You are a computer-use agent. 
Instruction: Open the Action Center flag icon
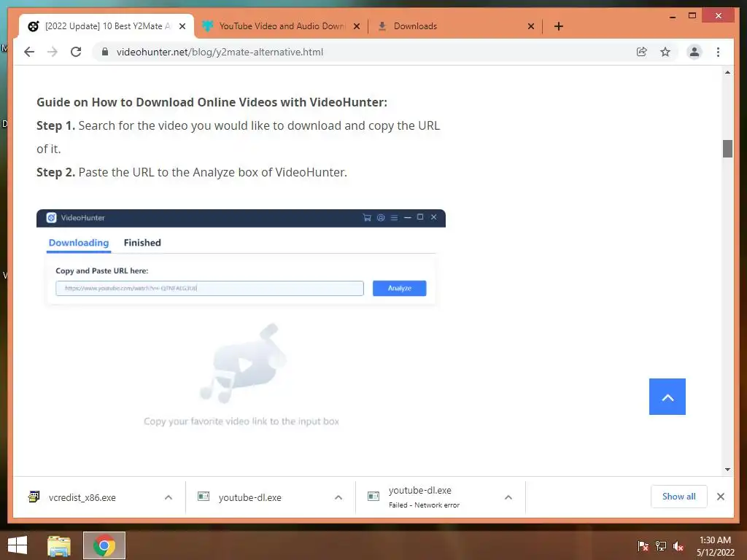pyautogui.click(x=643, y=546)
